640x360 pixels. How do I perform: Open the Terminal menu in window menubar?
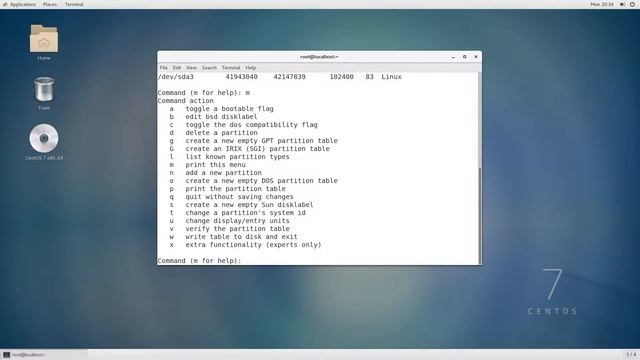(231, 68)
